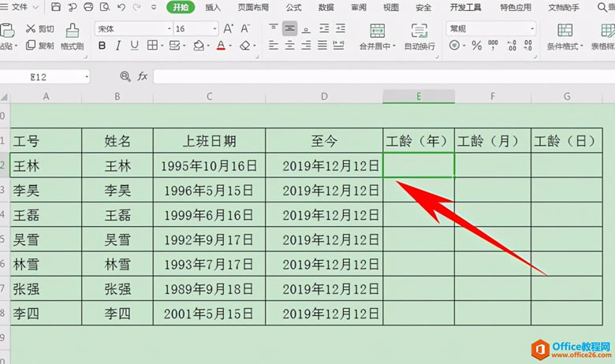Increase decimal places

(x=512, y=46)
